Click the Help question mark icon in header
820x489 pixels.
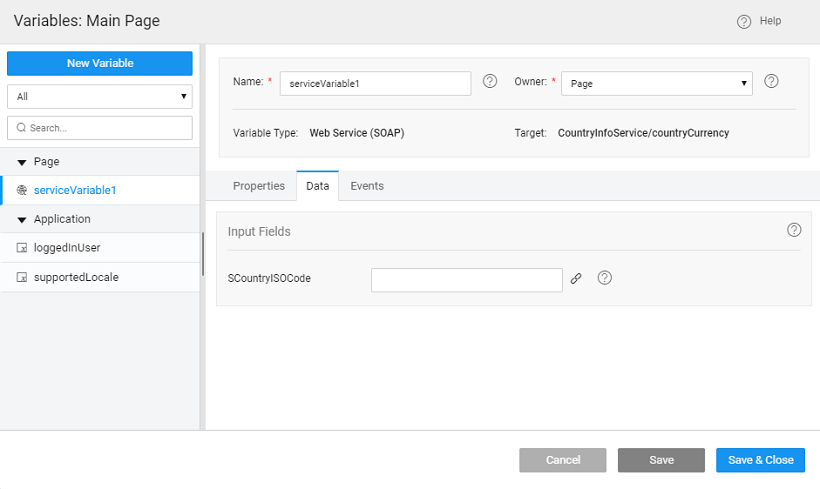pos(743,21)
